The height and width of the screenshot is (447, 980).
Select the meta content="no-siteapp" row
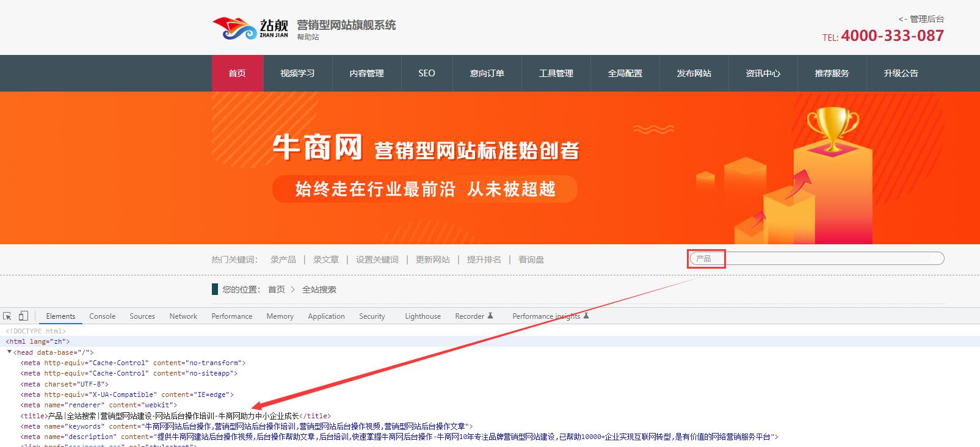click(x=129, y=373)
